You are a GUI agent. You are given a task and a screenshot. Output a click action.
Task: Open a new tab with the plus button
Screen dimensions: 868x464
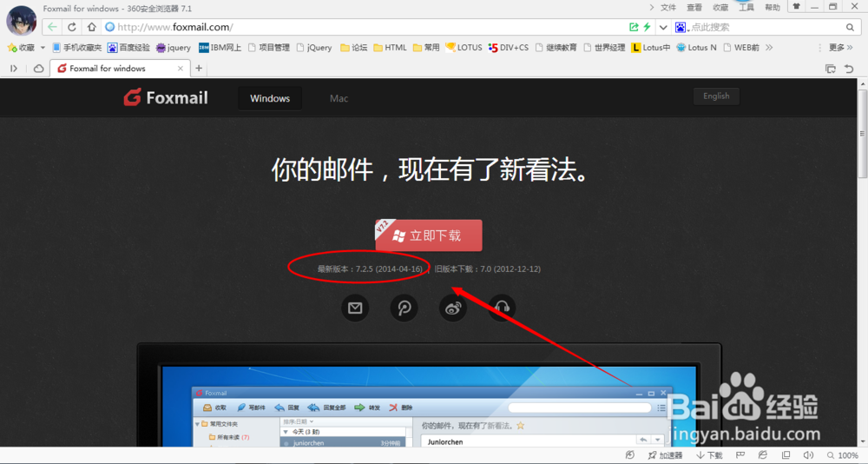(x=199, y=68)
